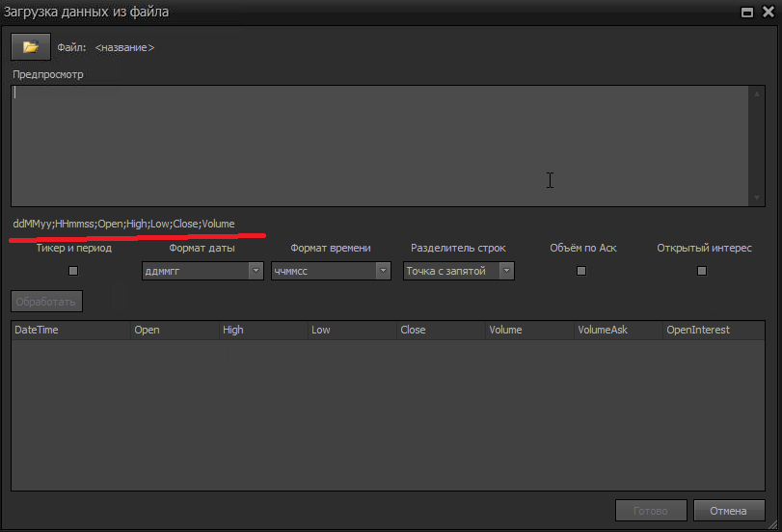Click the preview scrollbar down arrow

[757, 198]
